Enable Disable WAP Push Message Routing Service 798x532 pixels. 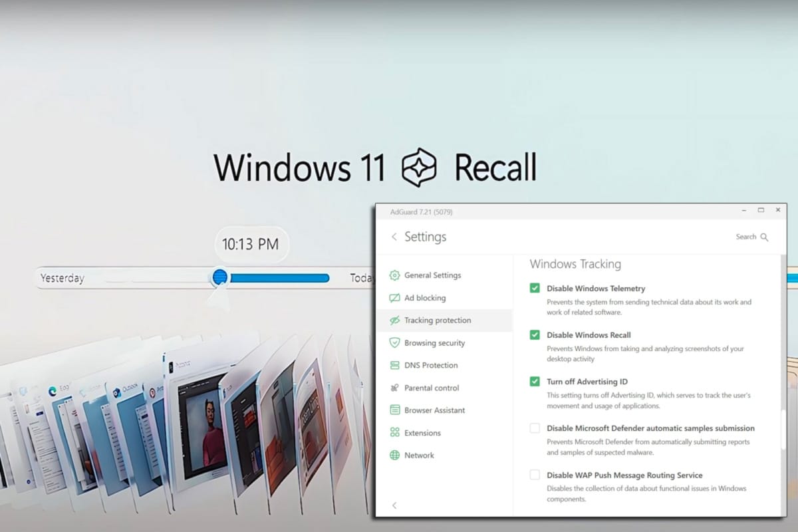pyautogui.click(x=535, y=474)
